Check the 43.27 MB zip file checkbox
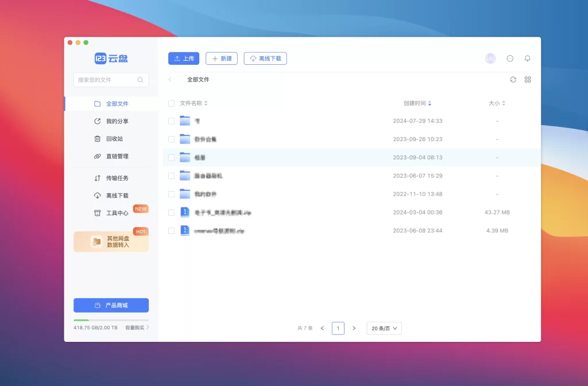 (x=171, y=212)
